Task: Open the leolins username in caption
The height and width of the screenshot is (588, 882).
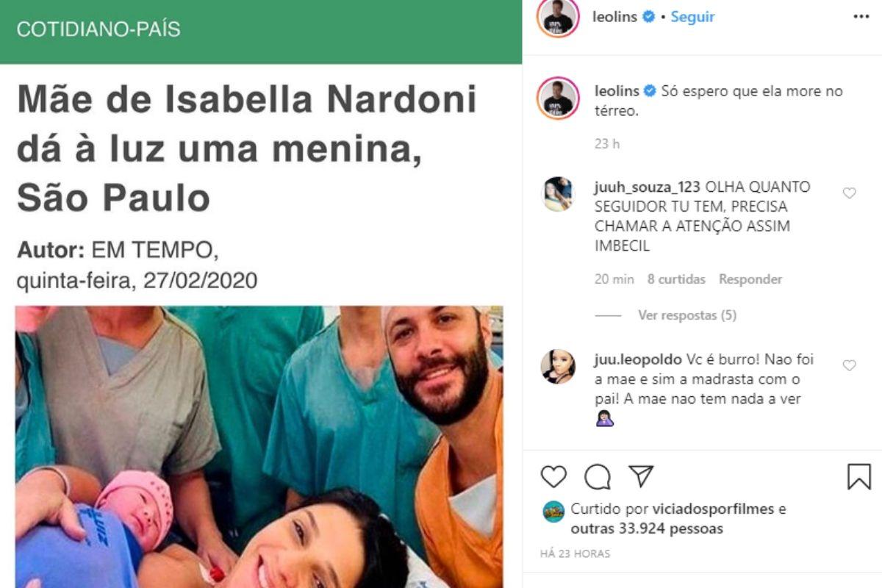Action: pos(617,91)
